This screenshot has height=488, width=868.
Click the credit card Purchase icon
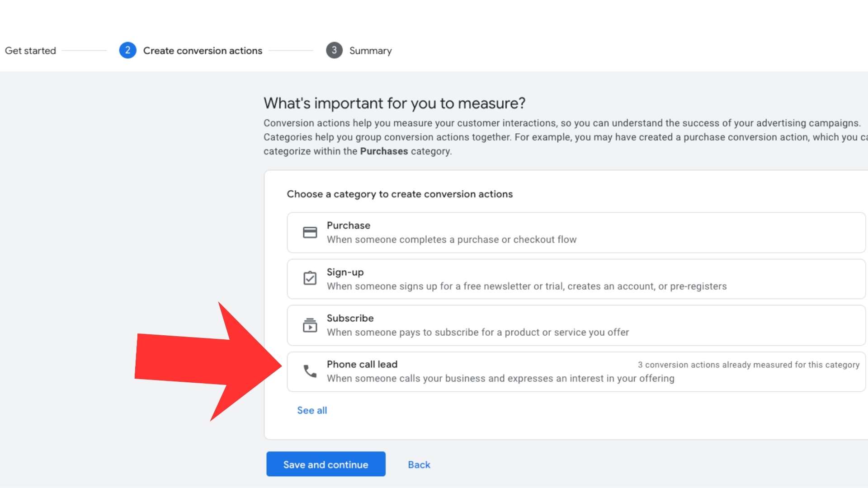310,232
